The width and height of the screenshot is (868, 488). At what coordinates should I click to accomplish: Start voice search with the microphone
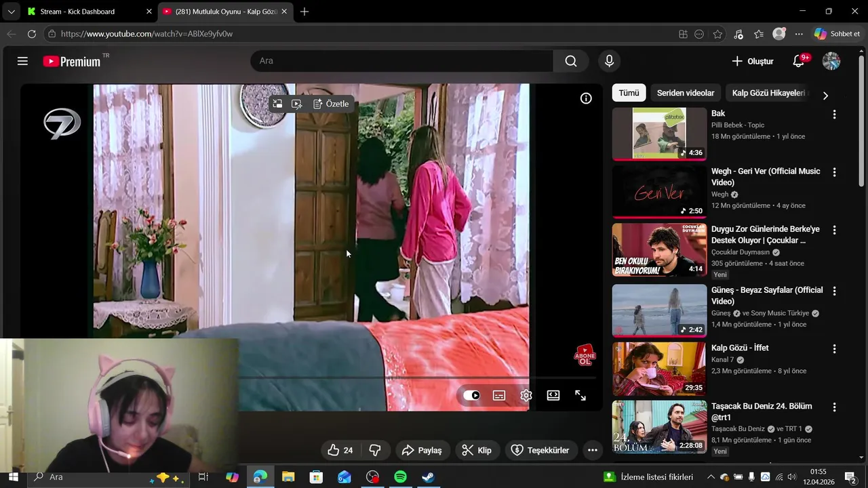pyautogui.click(x=609, y=61)
